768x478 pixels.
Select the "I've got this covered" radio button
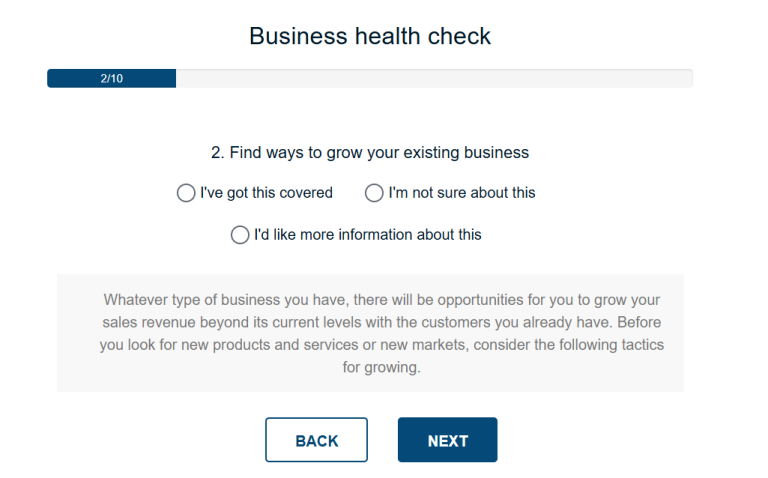point(185,193)
